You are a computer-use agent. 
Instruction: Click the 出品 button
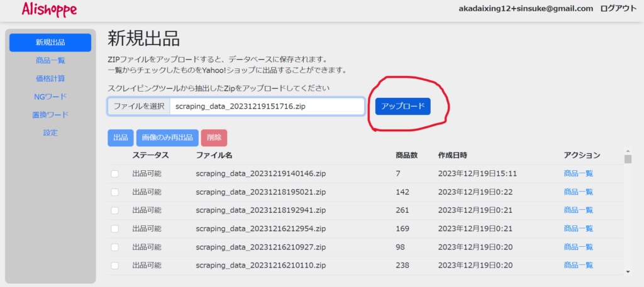click(120, 138)
